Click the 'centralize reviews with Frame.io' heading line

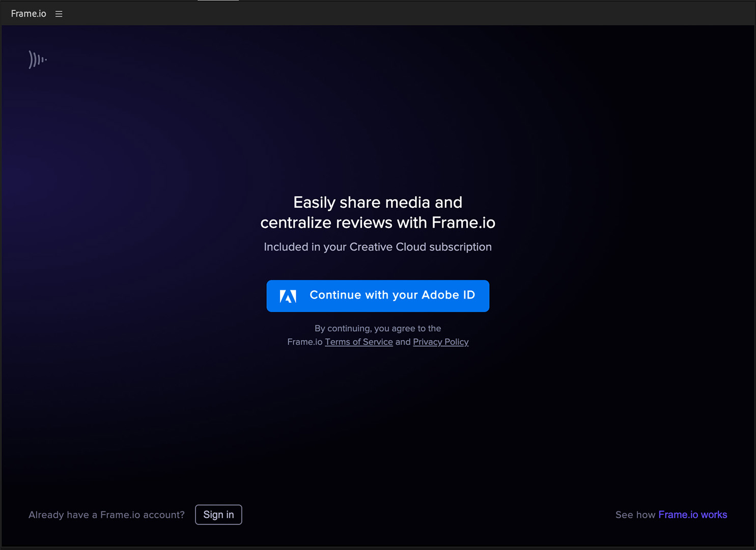tap(378, 223)
